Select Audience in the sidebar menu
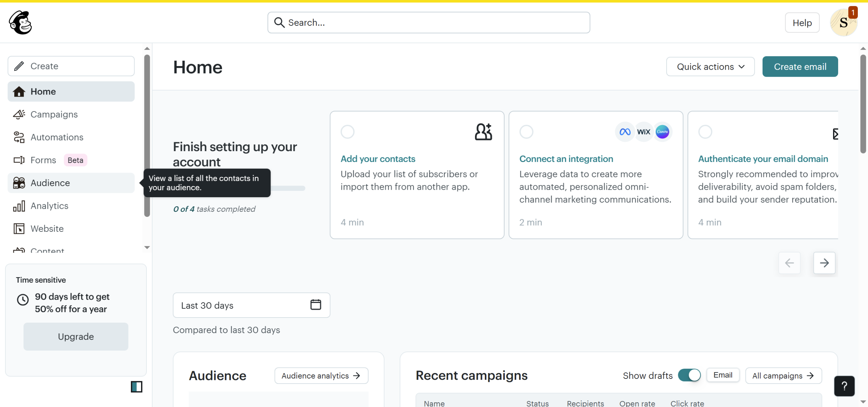Screen dimensions: 868x407 click(x=50, y=183)
